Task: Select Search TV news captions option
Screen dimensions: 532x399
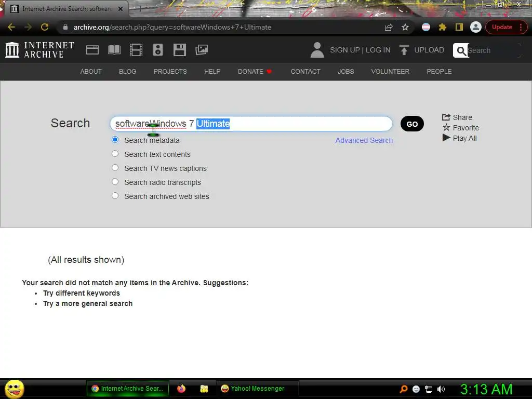Action: (115, 168)
